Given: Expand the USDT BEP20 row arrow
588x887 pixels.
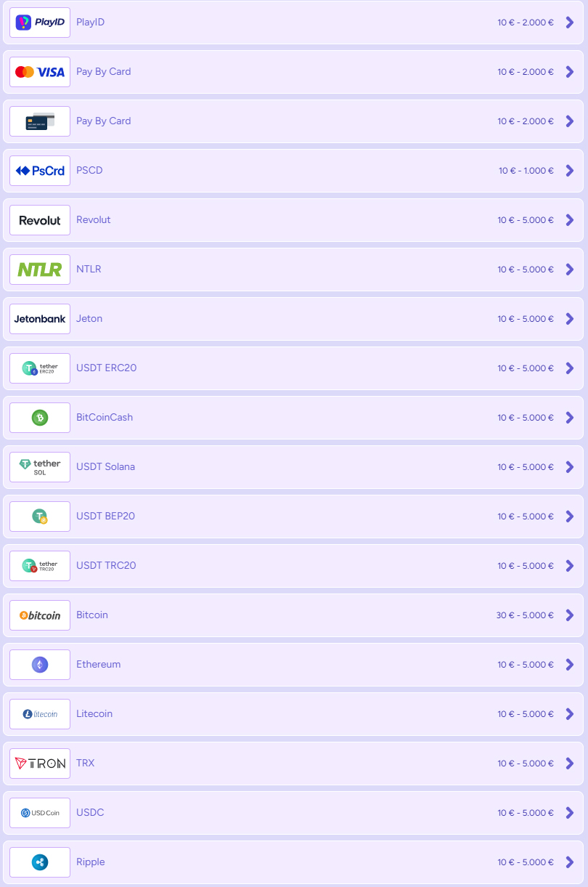Looking at the screenshot, I should pos(570,517).
